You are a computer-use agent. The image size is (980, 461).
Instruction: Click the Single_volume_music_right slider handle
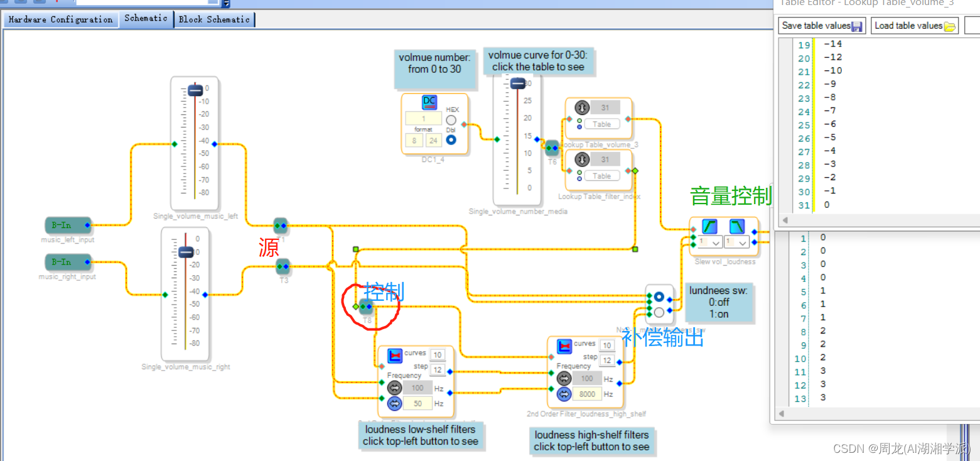186,252
